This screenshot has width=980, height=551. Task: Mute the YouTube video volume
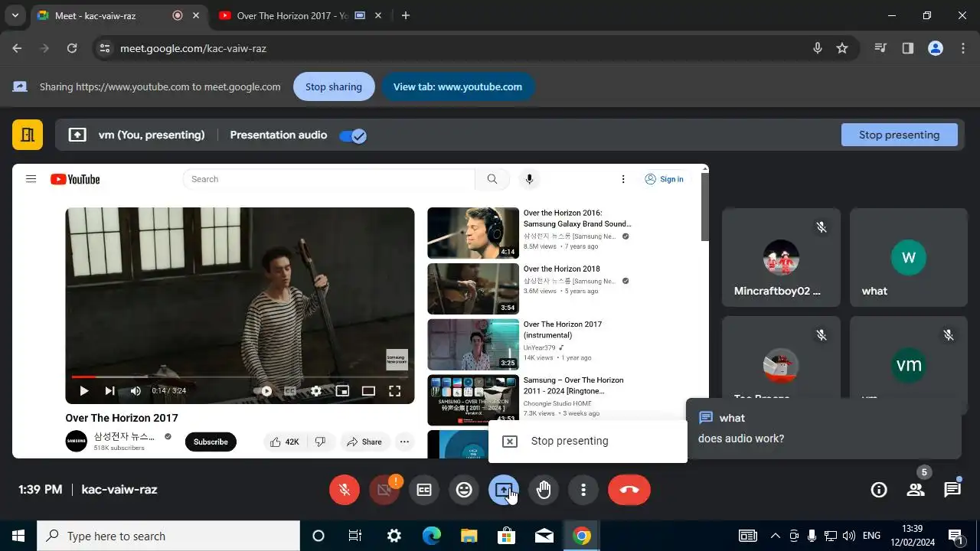pos(136,391)
